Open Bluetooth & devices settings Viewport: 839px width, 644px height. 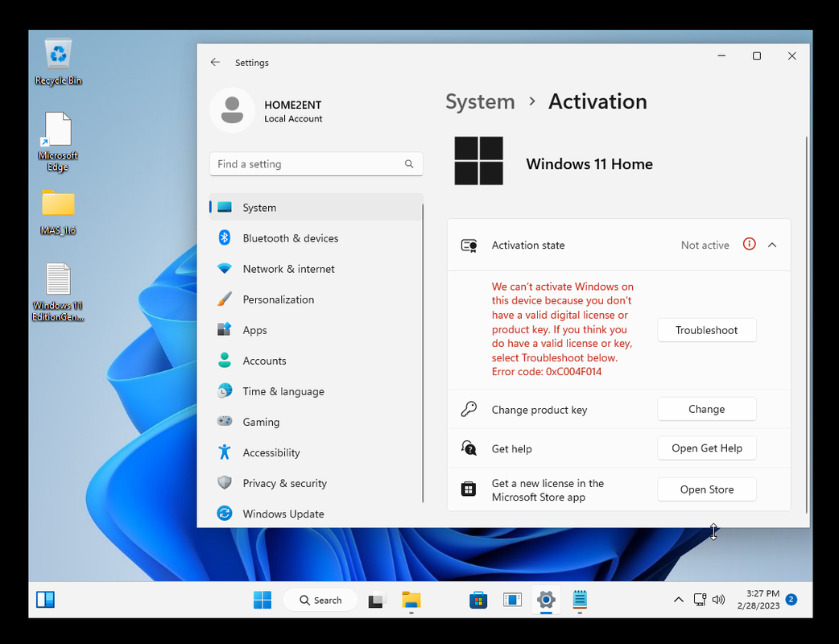pos(316,238)
